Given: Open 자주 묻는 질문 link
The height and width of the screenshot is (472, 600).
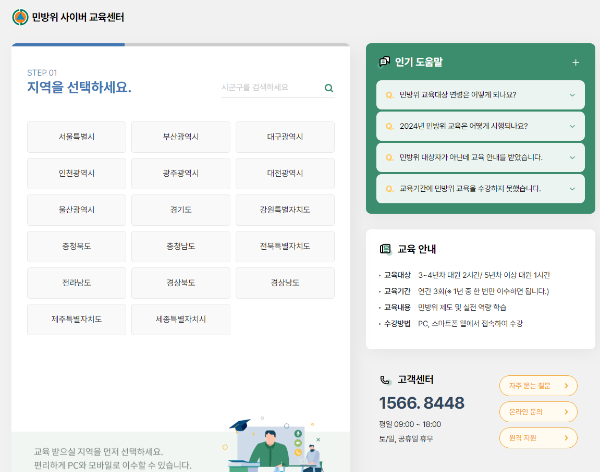Looking at the screenshot, I should click(x=538, y=386).
